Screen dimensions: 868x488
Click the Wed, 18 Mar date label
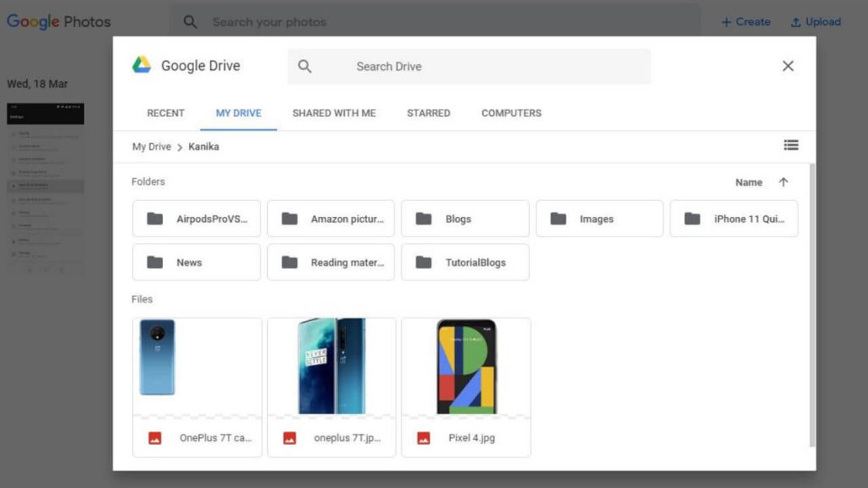[x=37, y=84]
